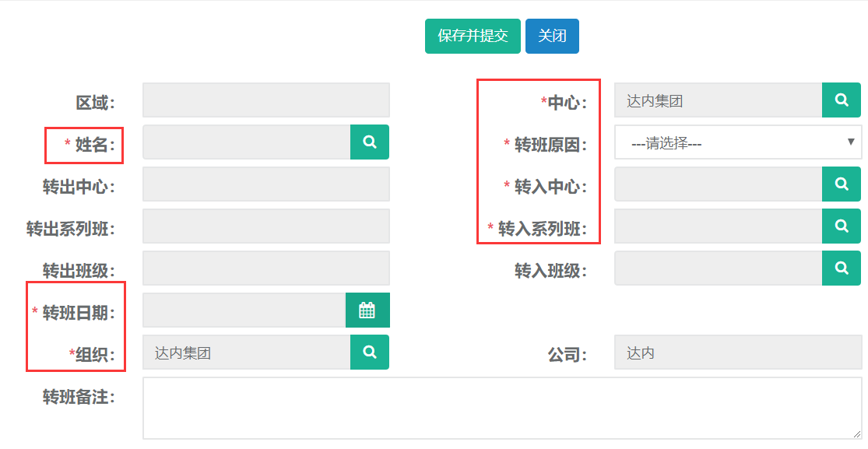This screenshot has width=868, height=449.
Task: Click the 转出中心 text field
Action: coord(265,184)
